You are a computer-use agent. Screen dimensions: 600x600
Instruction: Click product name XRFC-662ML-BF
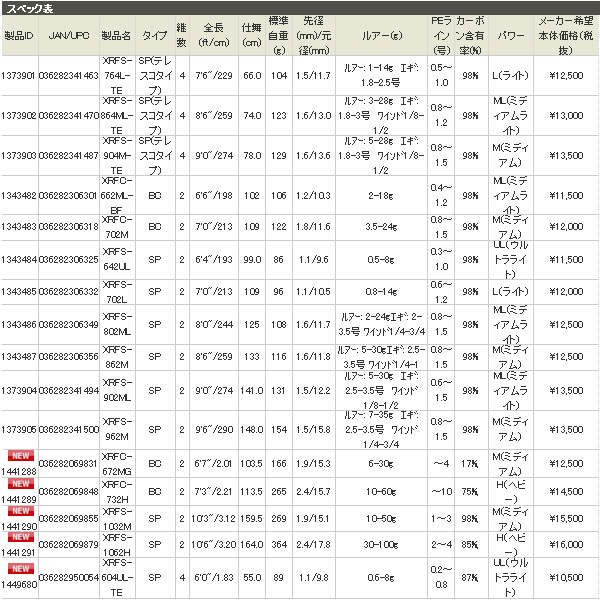coord(117,196)
